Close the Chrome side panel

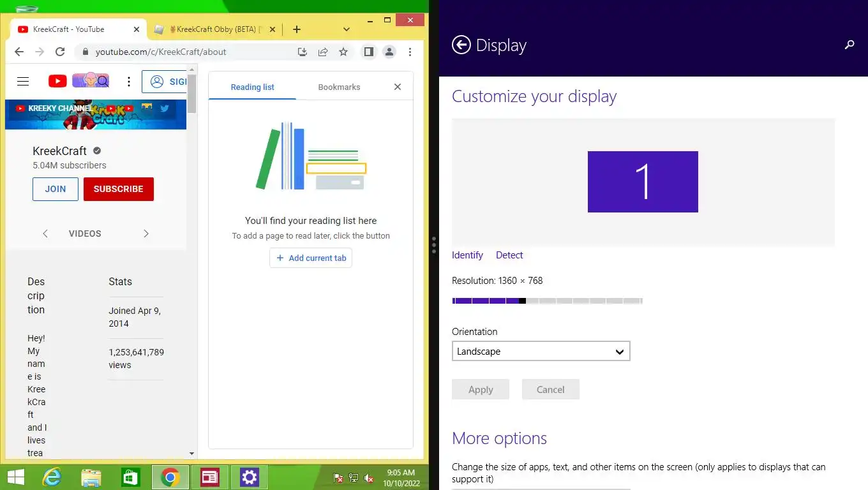pyautogui.click(x=398, y=87)
